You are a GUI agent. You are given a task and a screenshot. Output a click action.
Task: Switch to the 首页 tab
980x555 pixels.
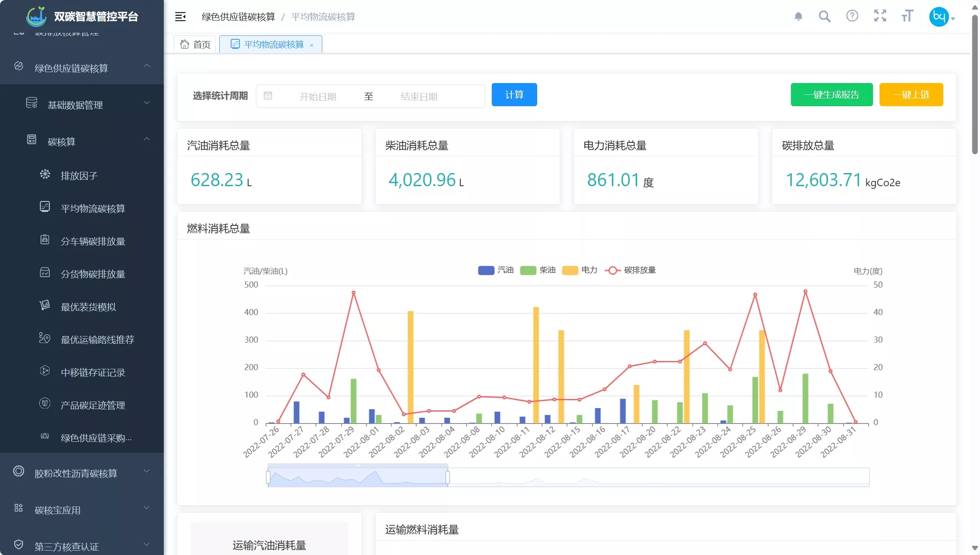195,44
